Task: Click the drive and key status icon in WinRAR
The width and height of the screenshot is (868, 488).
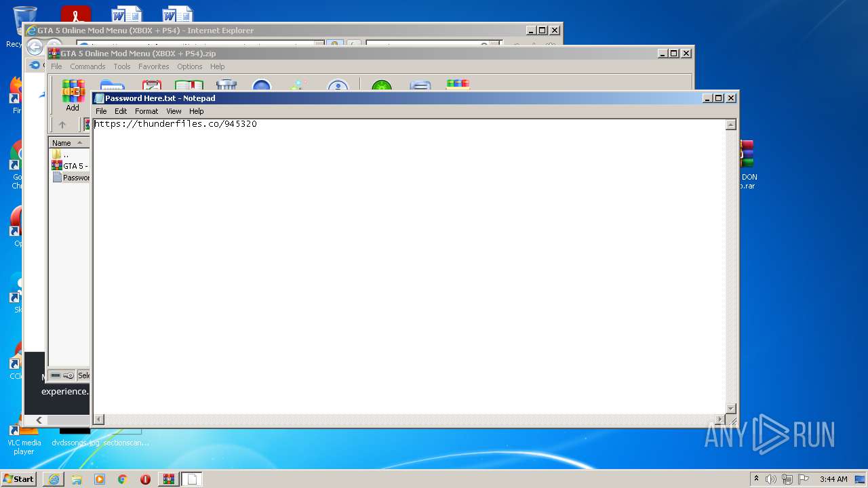Action: 62,375
